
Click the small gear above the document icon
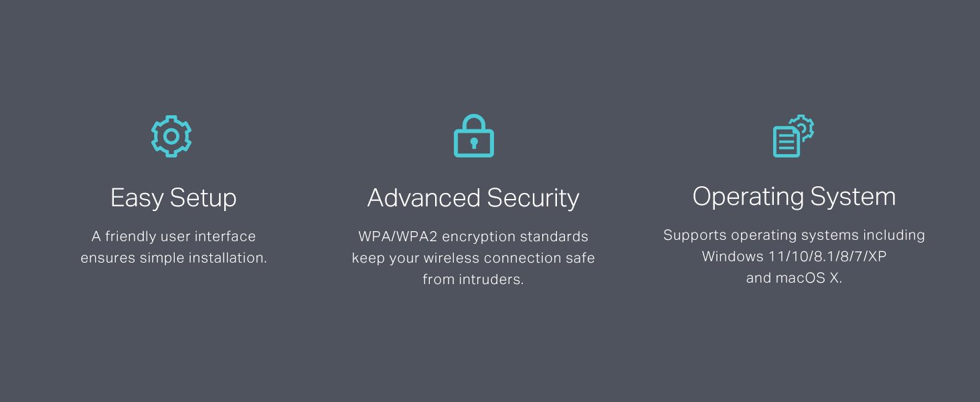(803, 126)
